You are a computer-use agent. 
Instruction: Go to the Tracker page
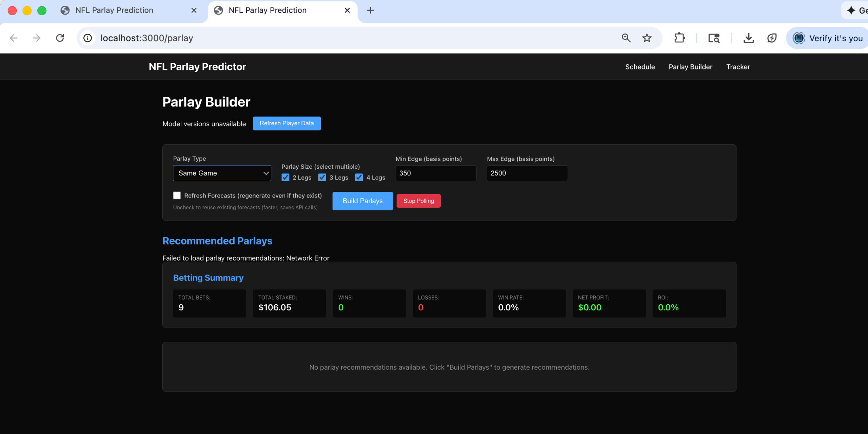pos(738,67)
